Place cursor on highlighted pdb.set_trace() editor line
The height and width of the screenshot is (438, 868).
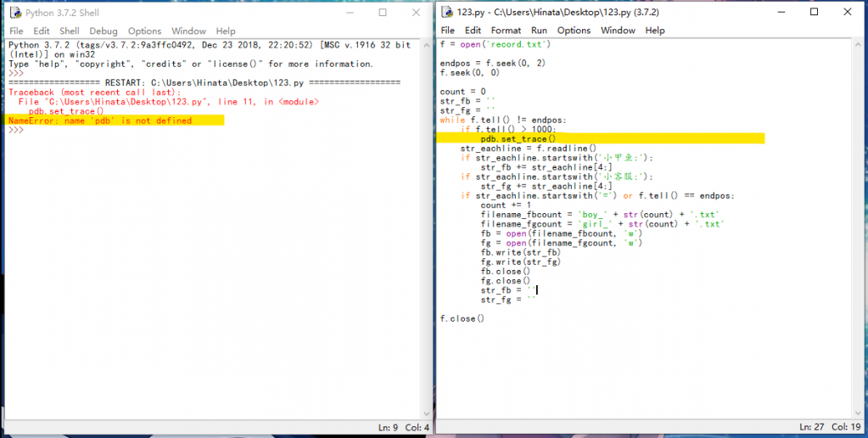pyautogui.click(x=518, y=138)
